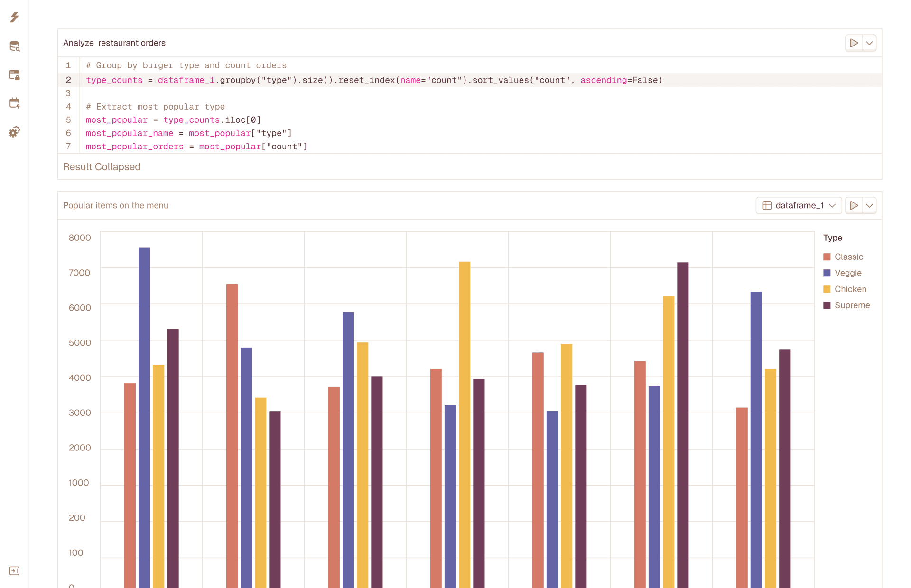Viewport: 911px width, 588px height.
Task: Run the Popular items chart cell
Action: pyautogui.click(x=854, y=205)
